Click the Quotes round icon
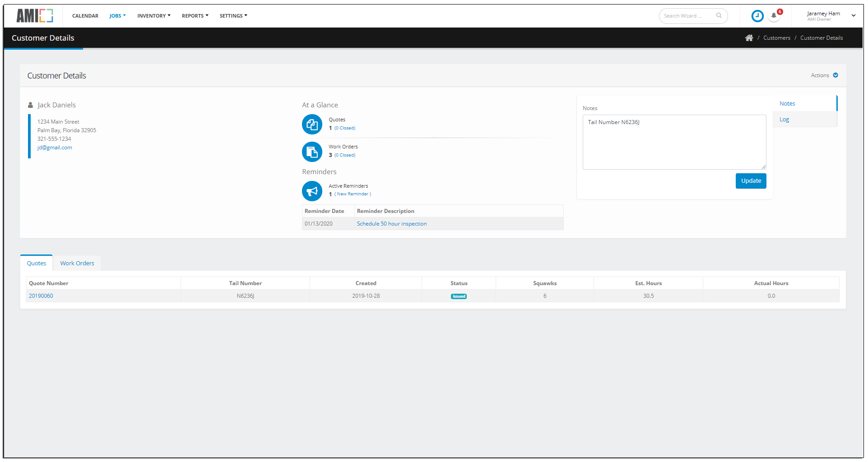Viewport: 868px width, 462px height. pyautogui.click(x=312, y=125)
